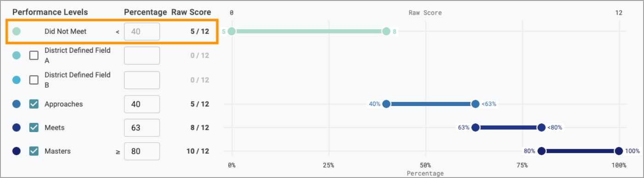Viewport: 644px width, 178px height.
Task: Click the Approaches percentage field showing 40
Action: coord(142,104)
